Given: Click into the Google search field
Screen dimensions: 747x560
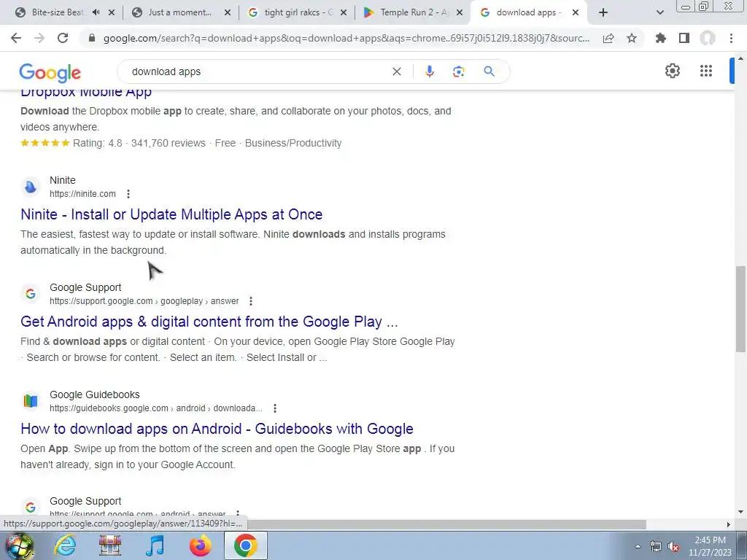Looking at the screenshot, I should [258, 71].
